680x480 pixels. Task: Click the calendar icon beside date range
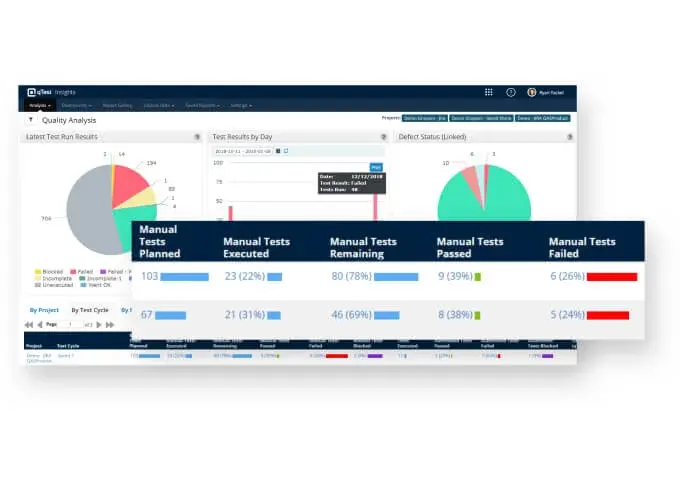coord(277,151)
